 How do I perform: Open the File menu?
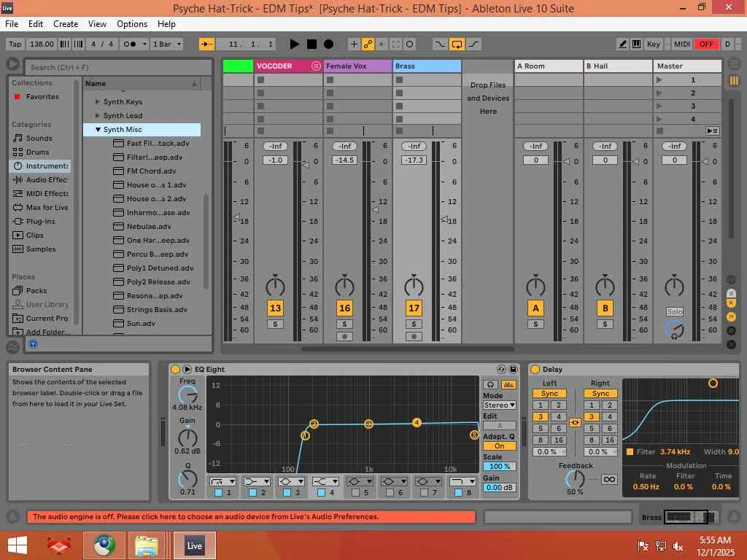[x=12, y=24]
